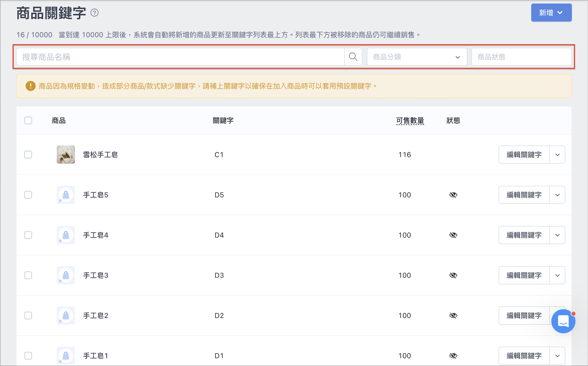This screenshot has height=366, width=588.
Task: Click the help question mark icon beside 商品關鍵字
Action: [94, 13]
